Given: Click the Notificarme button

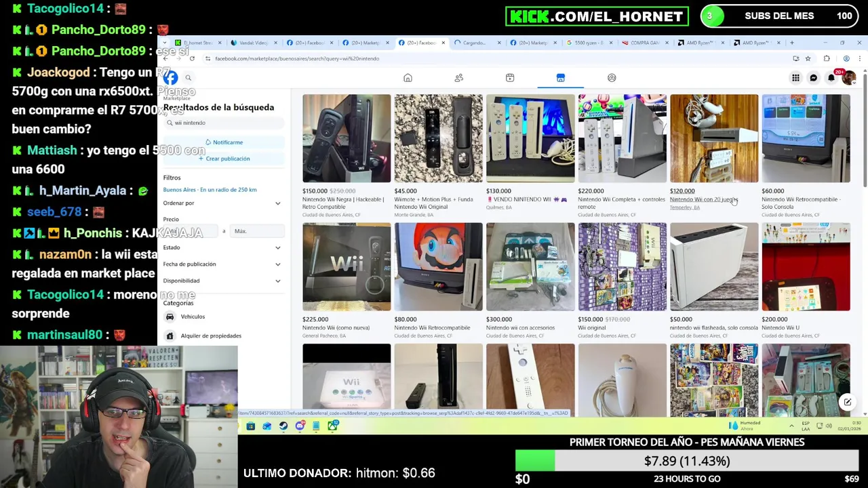Looking at the screenshot, I should click(x=224, y=142).
